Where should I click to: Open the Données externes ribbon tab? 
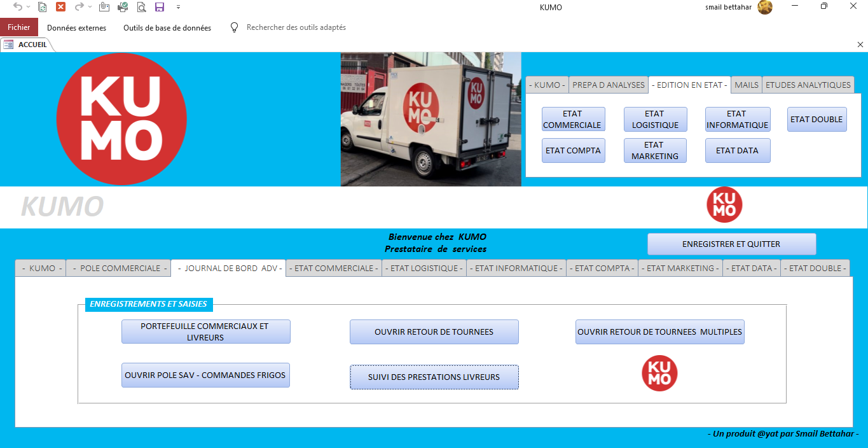[x=76, y=27]
